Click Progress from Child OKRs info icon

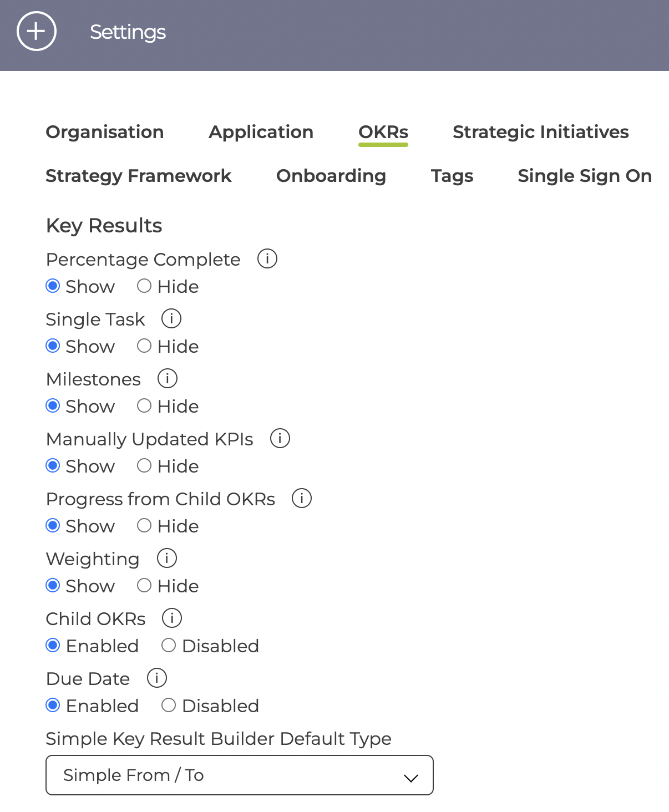[302, 498]
